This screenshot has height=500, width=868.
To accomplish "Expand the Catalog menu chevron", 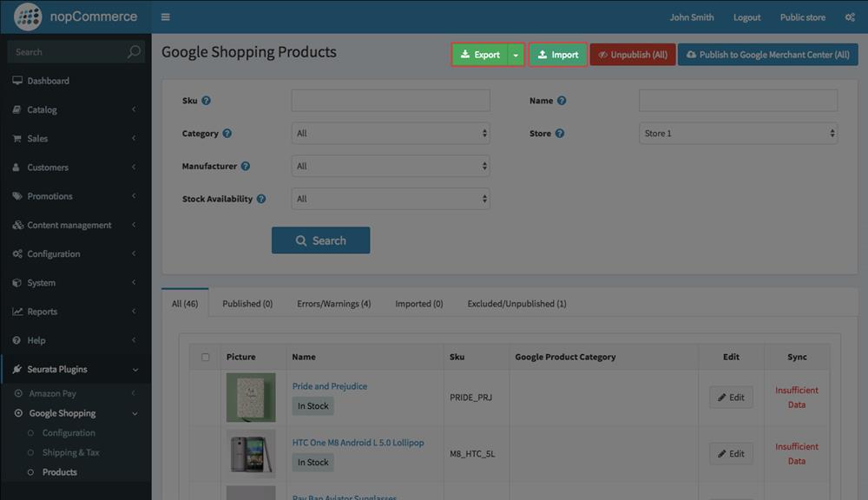I will [134, 109].
